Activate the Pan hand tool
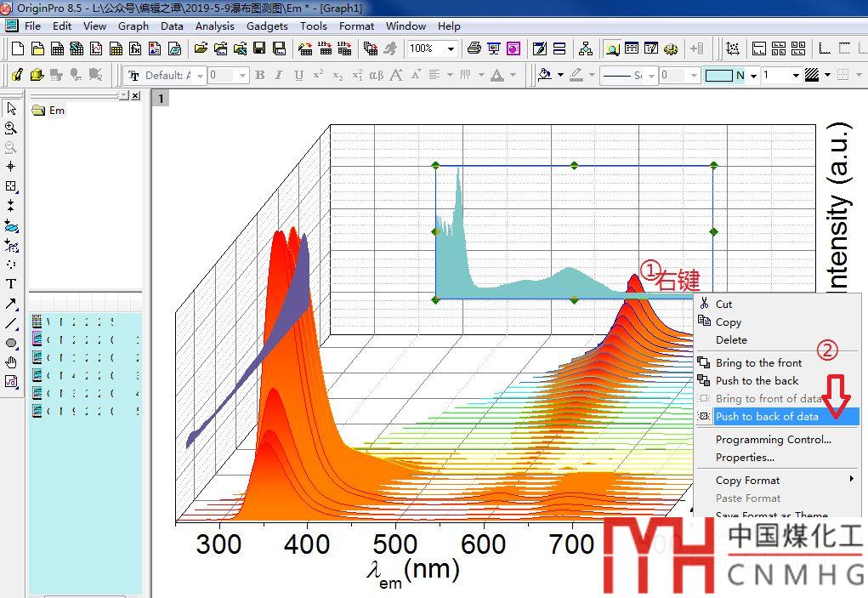 (x=11, y=362)
